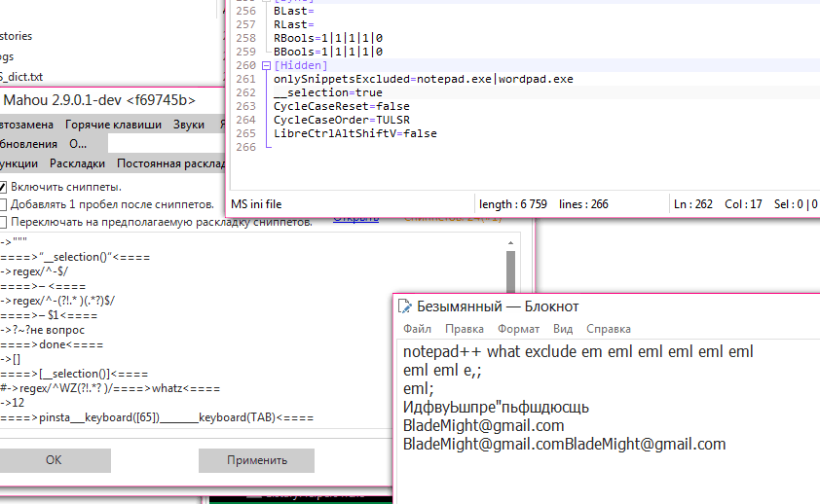Click the '__selection=true' line
This screenshot has height=504, width=820.
tap(328, 92)
